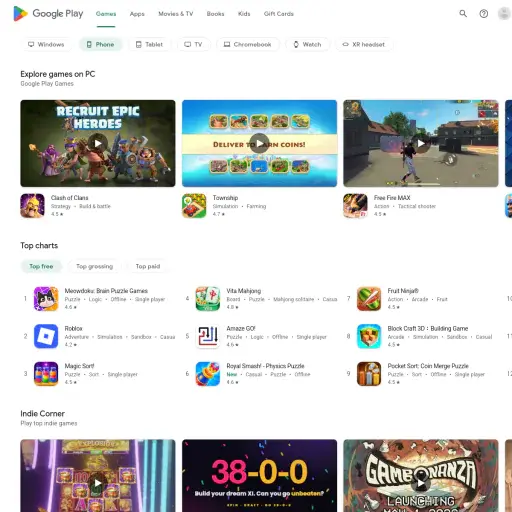The image size is (512, 512).
Task: Click the Top charts heading
Action: (x=39, y=246)
